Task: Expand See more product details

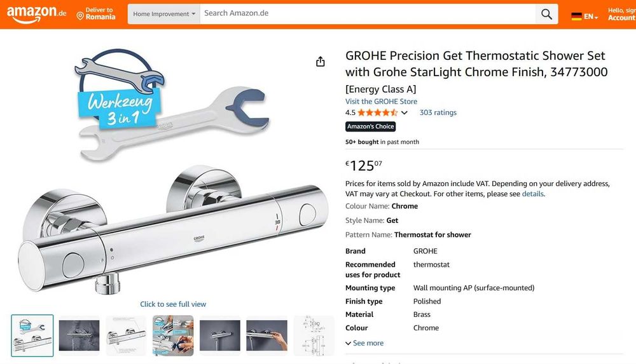Action: pos(364,343)
